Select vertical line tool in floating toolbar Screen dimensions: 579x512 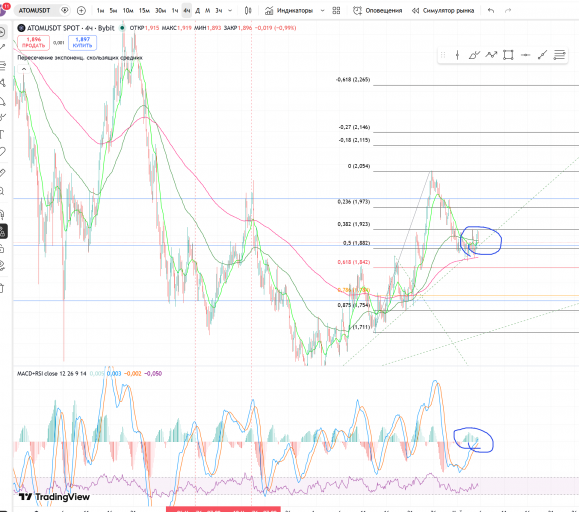458,55
